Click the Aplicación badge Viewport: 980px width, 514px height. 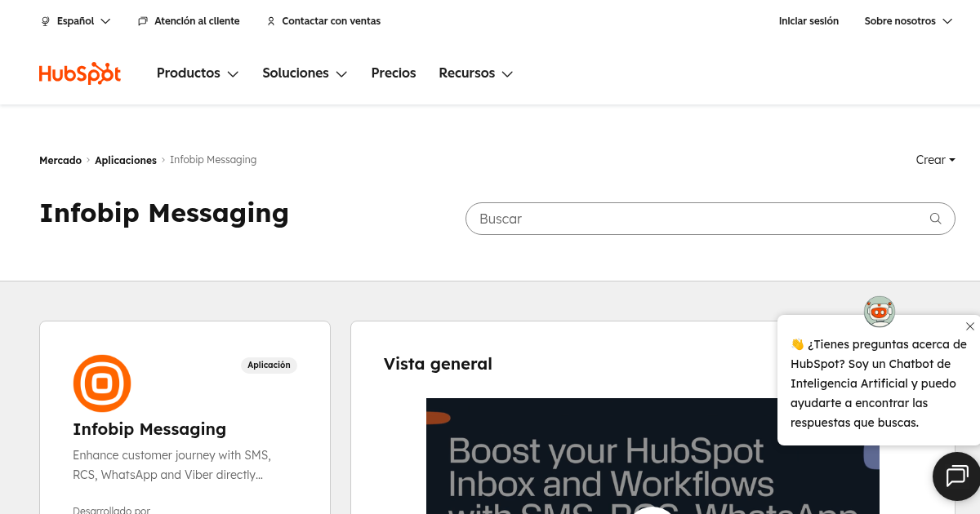coord(269,366)
